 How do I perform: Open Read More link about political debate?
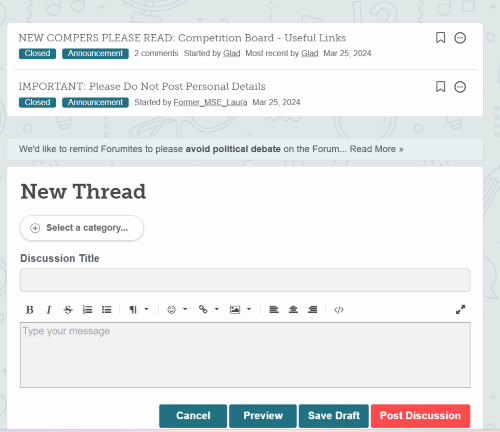coord(376,149)
